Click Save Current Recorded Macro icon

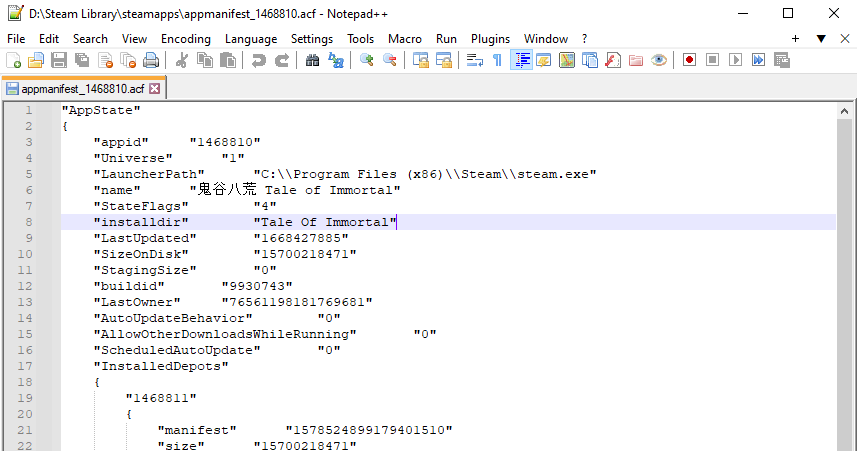(782, 60)
